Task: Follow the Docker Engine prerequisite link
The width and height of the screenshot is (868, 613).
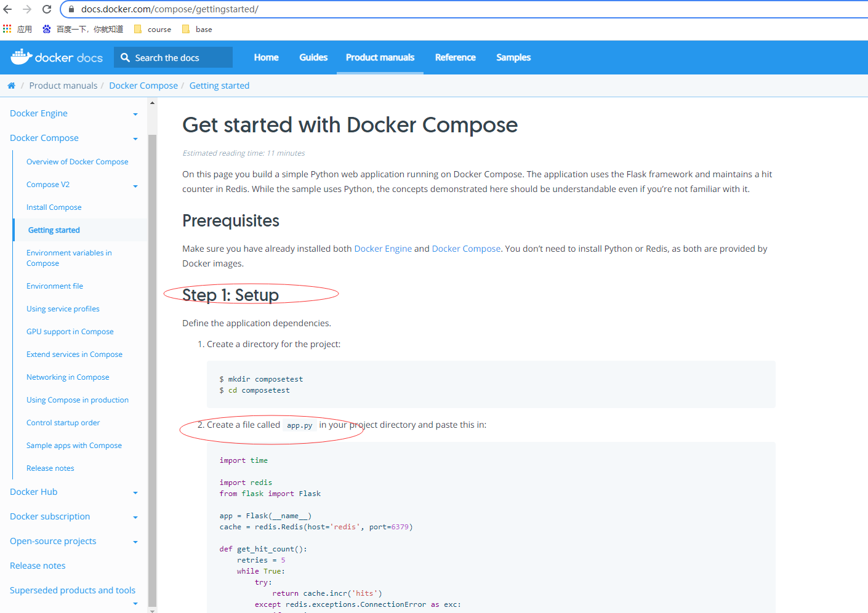Action: tap(383, 249)
